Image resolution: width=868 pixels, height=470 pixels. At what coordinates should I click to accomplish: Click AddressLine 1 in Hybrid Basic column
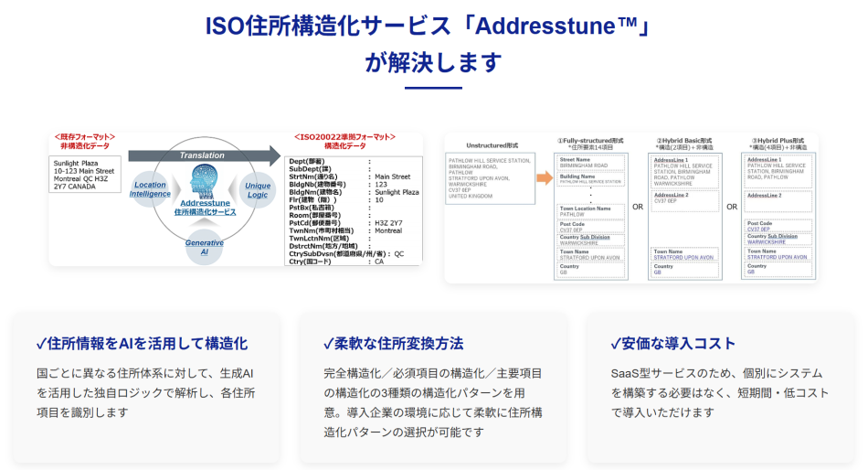(x=684, y=172)
